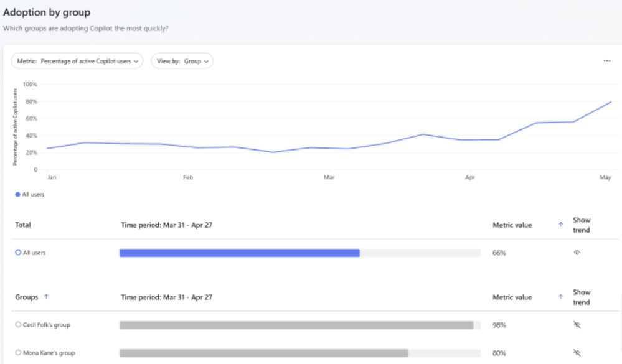622x364 pixels.
Task: Open the Metric dropdown
Action: 77,61
